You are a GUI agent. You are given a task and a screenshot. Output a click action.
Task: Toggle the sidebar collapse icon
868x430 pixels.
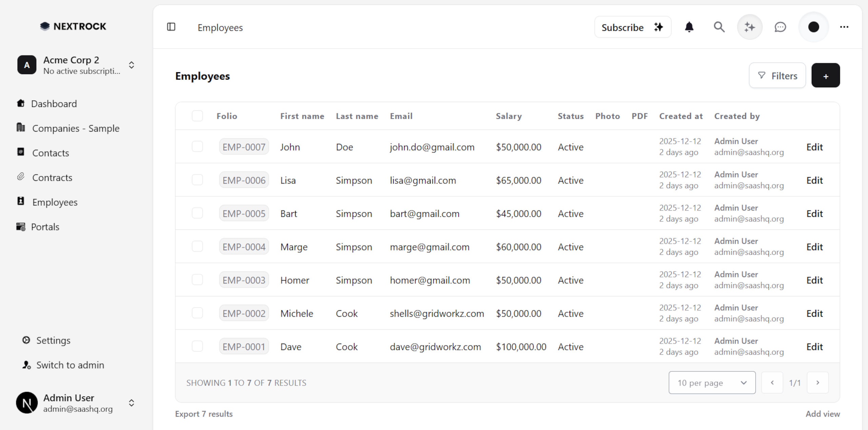click(x=171, y=27)
